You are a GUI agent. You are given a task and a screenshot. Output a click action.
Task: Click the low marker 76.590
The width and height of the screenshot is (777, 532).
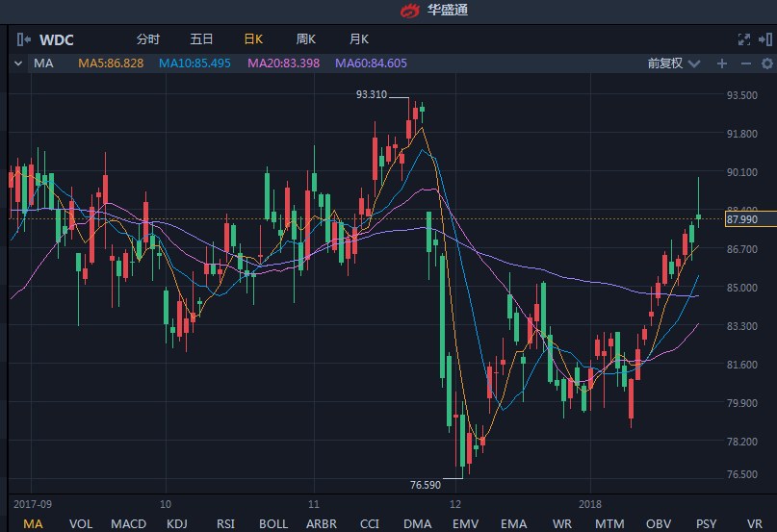tap(426, 485)
